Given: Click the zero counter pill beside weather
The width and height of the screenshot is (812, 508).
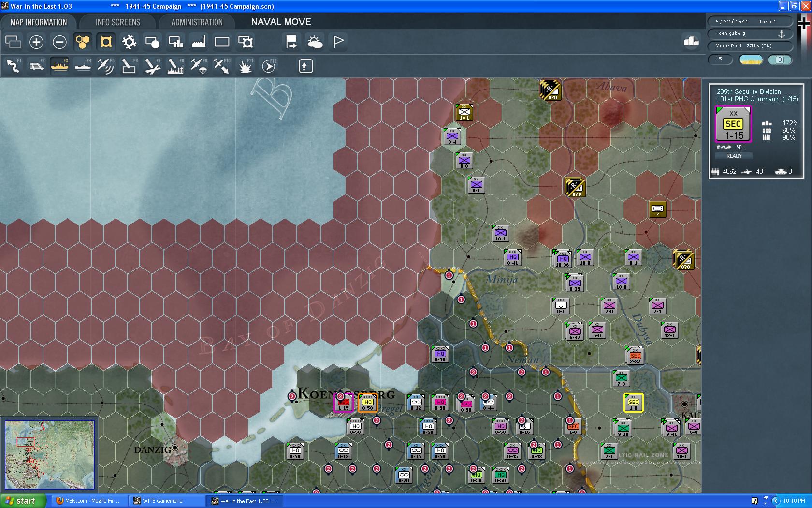Looking at the screenshot, I should click(x=780, y=60).
